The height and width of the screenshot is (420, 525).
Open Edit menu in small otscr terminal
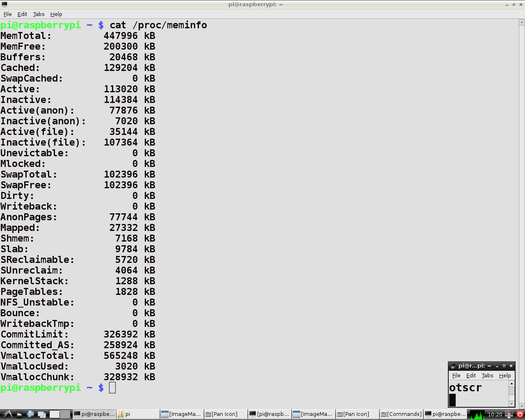coord(471,375)
